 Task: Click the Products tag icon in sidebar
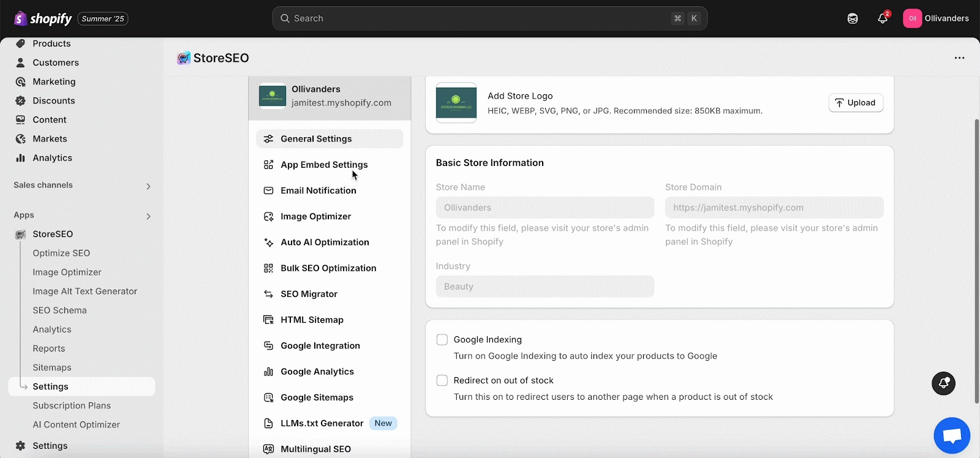tap(20, 43)
